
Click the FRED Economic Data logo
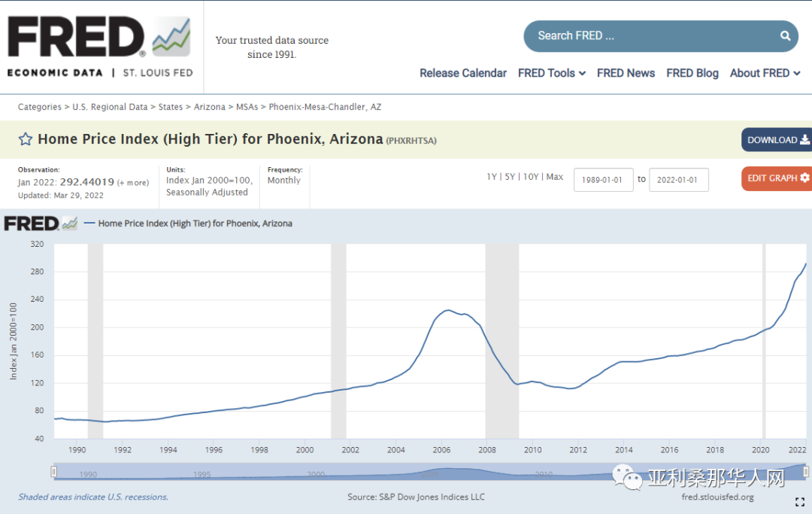tap(100, 47)
